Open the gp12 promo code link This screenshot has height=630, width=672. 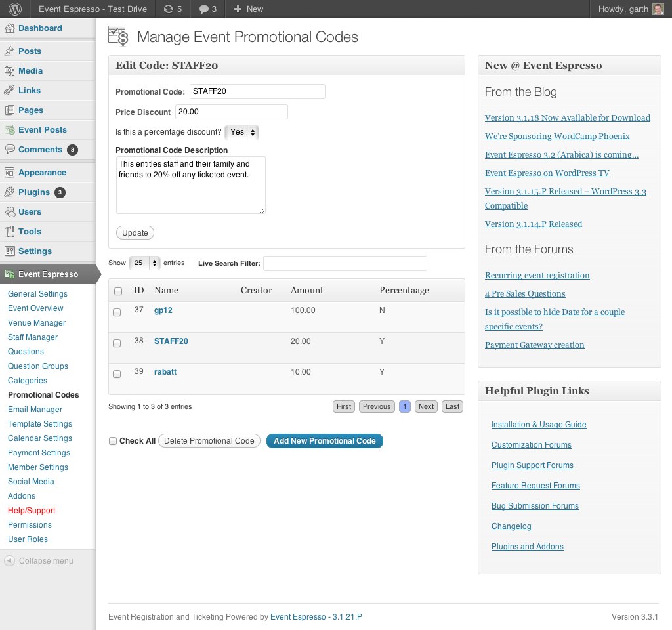tap(163, 310)
